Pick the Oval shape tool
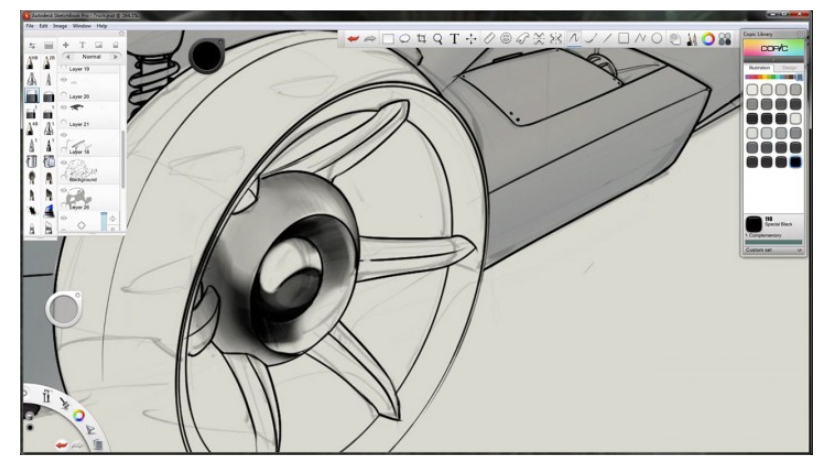 [657, 38]
